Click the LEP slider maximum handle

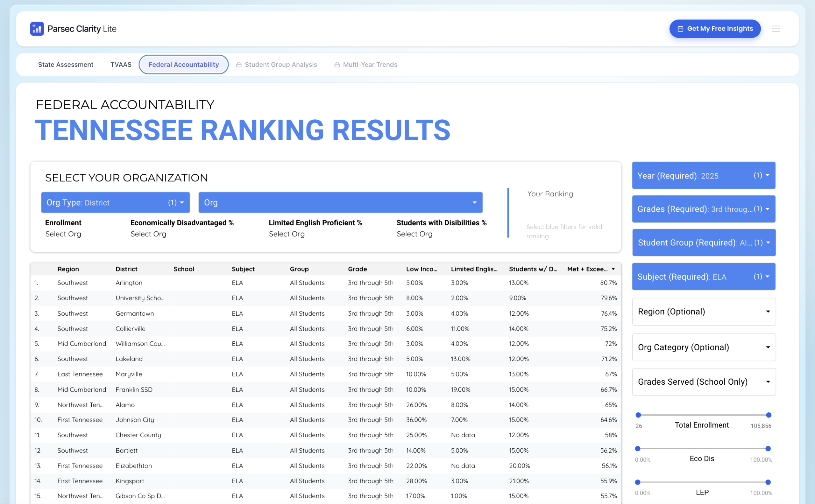768,482
